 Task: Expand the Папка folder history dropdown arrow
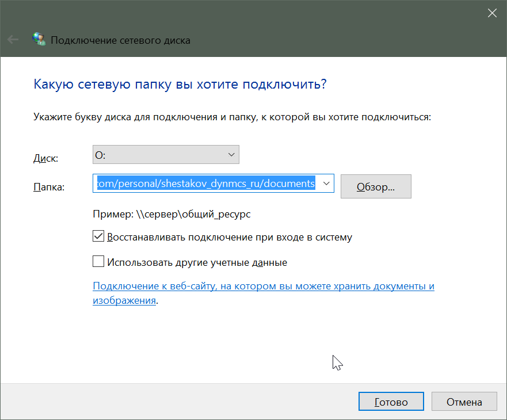pos(326,184)
